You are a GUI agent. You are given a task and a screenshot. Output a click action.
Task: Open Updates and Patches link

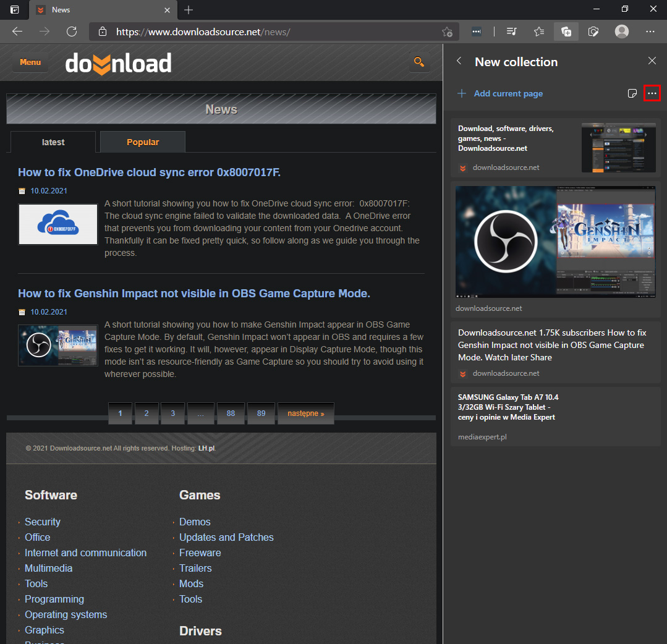click(226, 537)
